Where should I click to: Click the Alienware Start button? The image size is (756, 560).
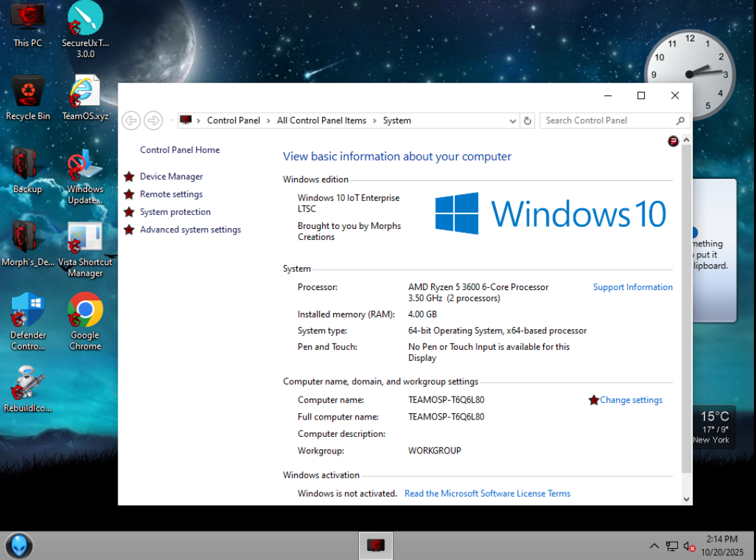pyautogui.click(x=19, y=545)
